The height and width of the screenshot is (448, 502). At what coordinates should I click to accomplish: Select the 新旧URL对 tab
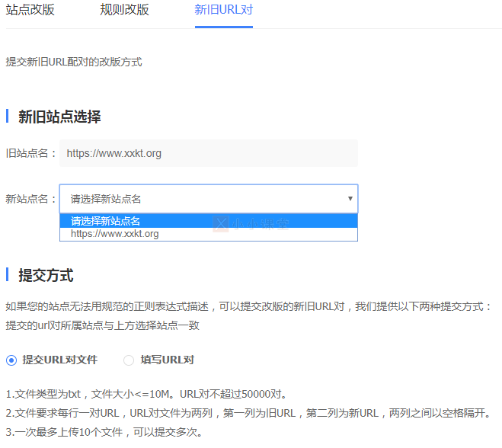224,10
